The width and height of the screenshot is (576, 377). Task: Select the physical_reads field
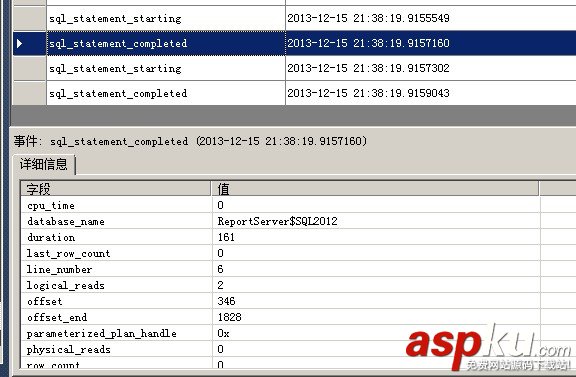(x=68, y=349)
